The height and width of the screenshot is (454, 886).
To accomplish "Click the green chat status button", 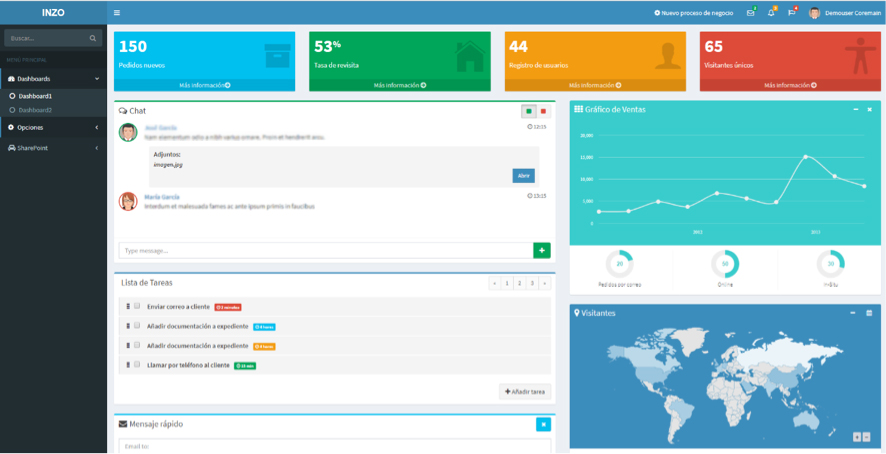I will [528, 111].
